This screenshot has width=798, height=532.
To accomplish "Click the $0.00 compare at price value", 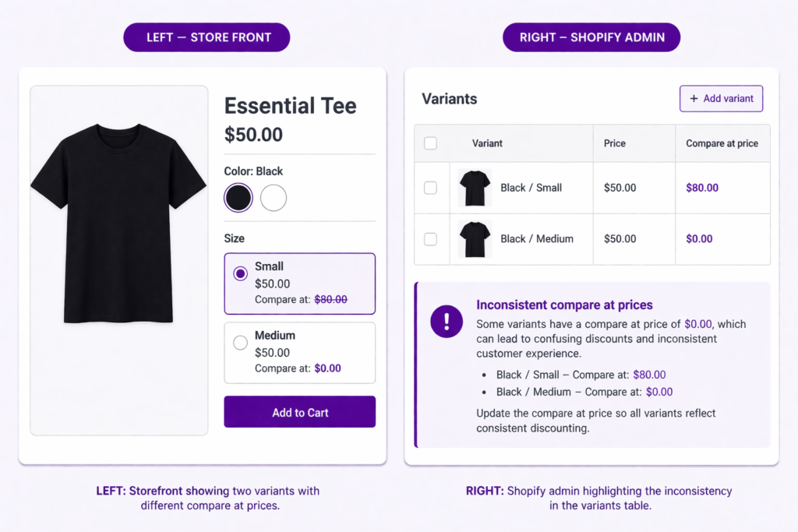I will click(699, 238).
